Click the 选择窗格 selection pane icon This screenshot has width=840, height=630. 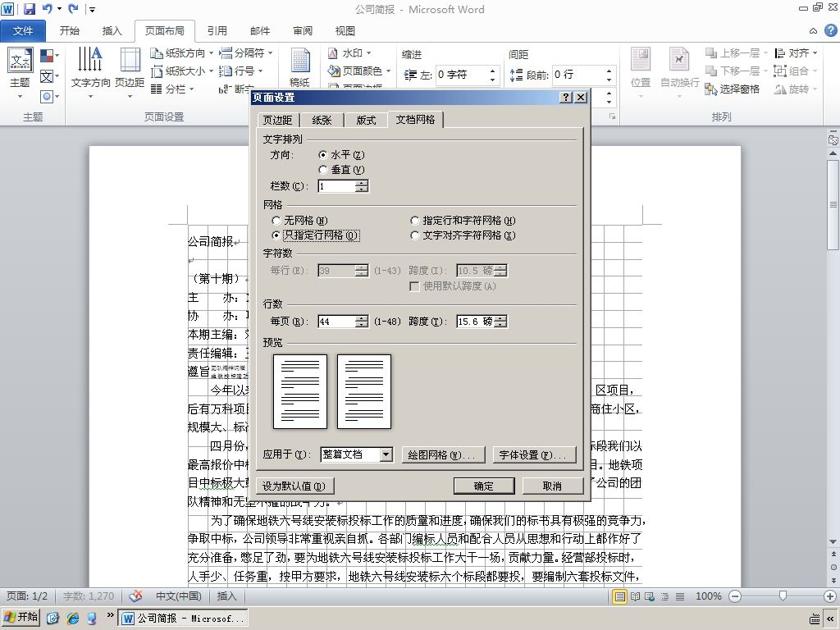(711, 89)
